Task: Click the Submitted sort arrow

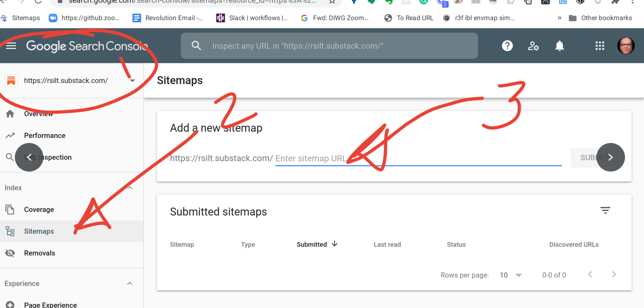Action: pos(335,244)
